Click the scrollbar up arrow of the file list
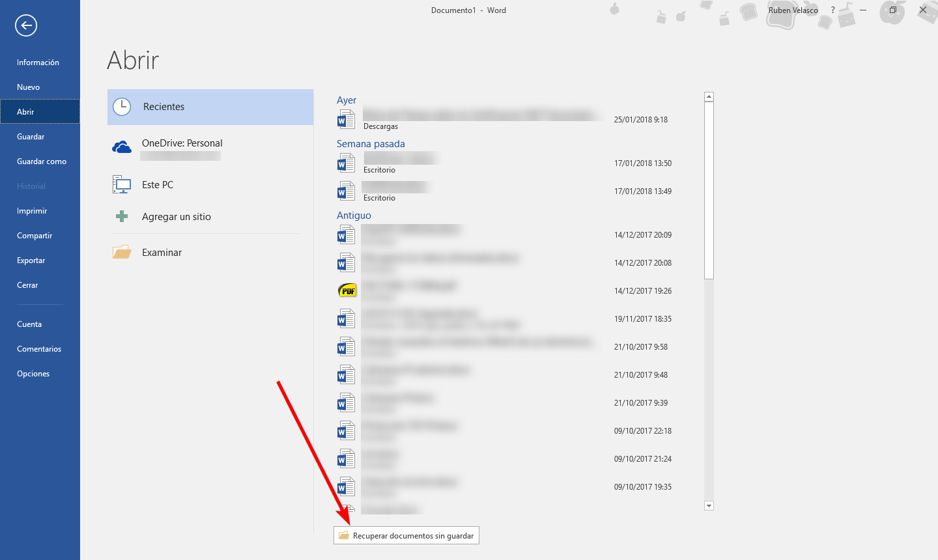This screenshot has height=560, width=938. point(709,97)
